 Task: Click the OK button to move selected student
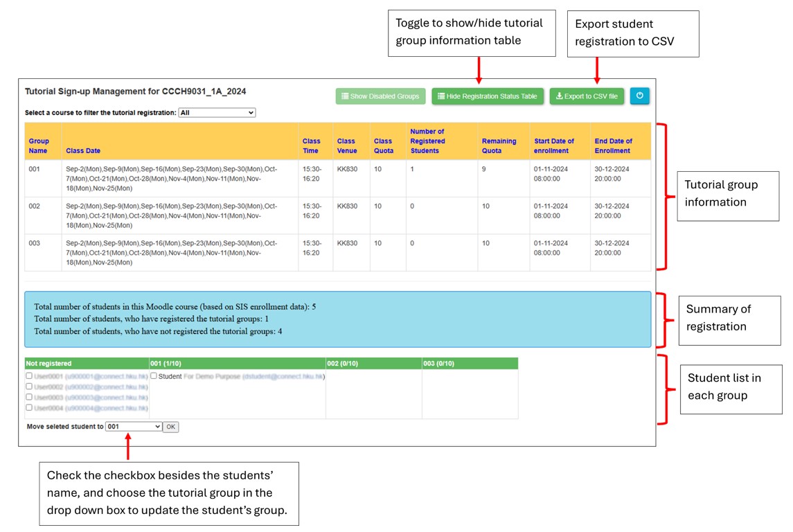pyautogui.click(x=172, y=426)
